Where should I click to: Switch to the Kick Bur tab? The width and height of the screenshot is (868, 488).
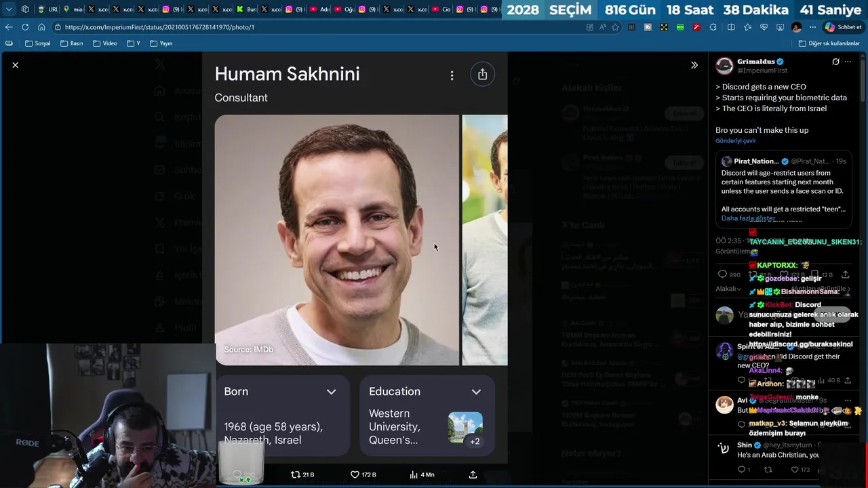[x=248, y=9]
